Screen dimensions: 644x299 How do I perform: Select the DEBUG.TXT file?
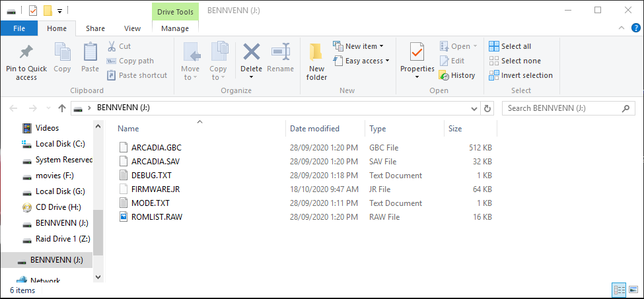coord(151,175)
